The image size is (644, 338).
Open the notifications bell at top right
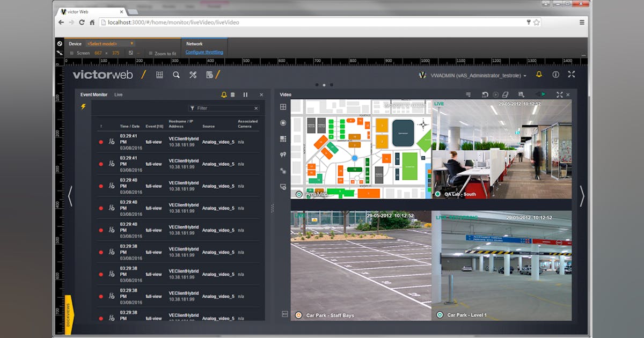(538, 75)
